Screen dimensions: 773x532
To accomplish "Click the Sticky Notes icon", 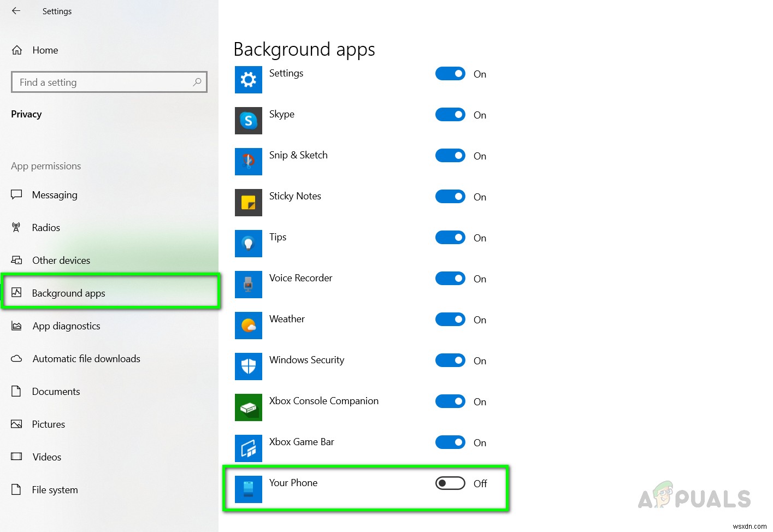I will (248, 203).
